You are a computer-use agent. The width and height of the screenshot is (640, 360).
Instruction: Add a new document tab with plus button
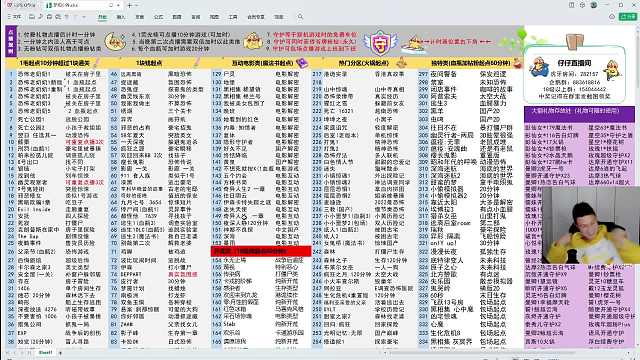coord(129,5)
